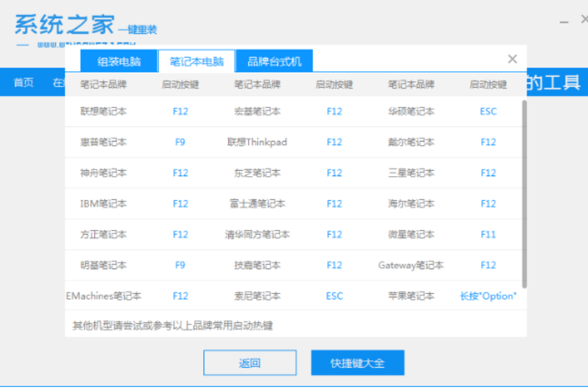
Task: Click the F11 key for 微星笔记本
Action: pos(488,234)
